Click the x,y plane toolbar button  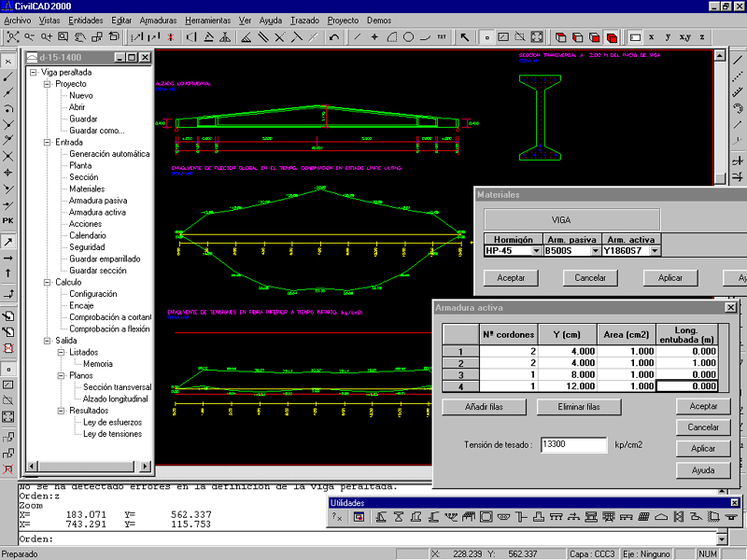click(685, 37)
